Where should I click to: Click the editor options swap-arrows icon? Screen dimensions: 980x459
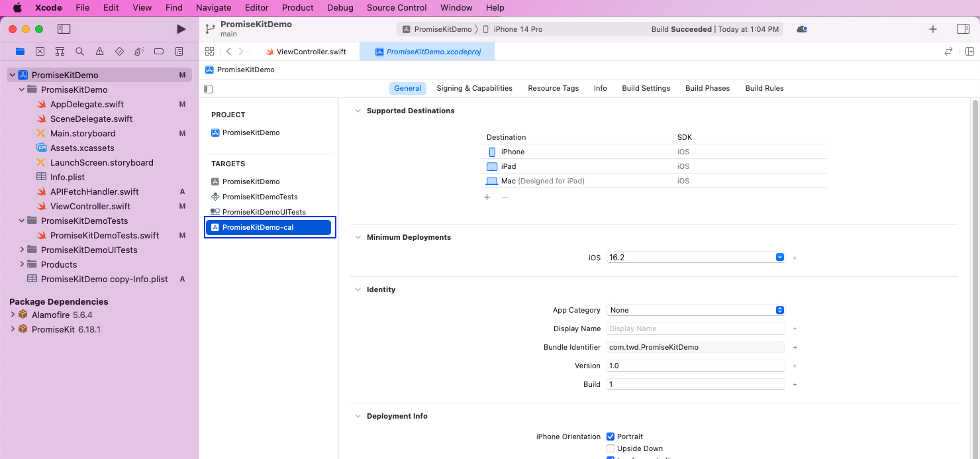coord(948,52)
